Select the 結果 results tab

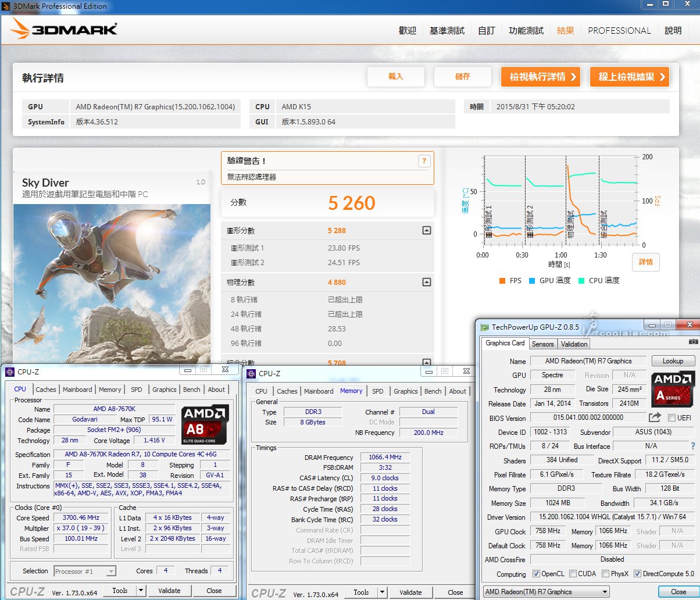point(566,31)
